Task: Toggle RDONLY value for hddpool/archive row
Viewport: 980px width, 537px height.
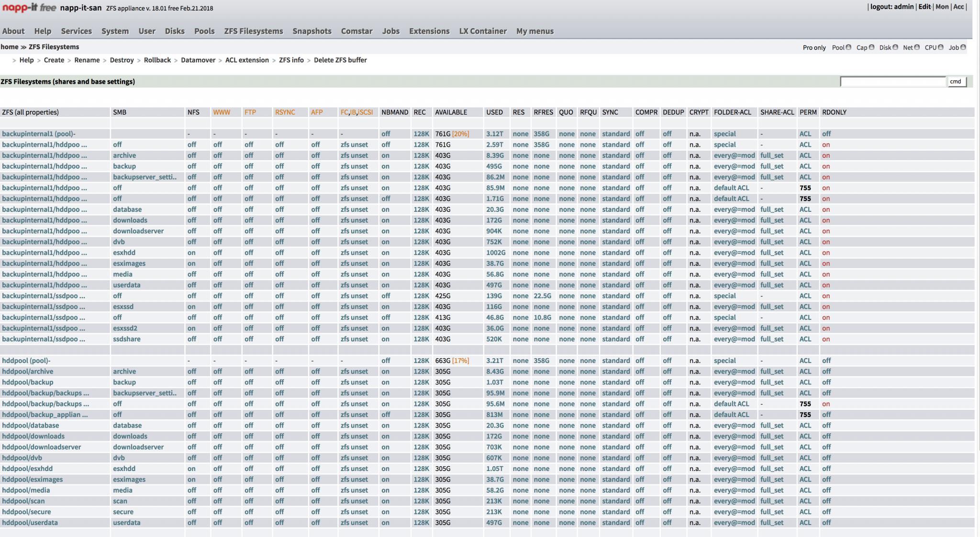Action: point(826,372)
